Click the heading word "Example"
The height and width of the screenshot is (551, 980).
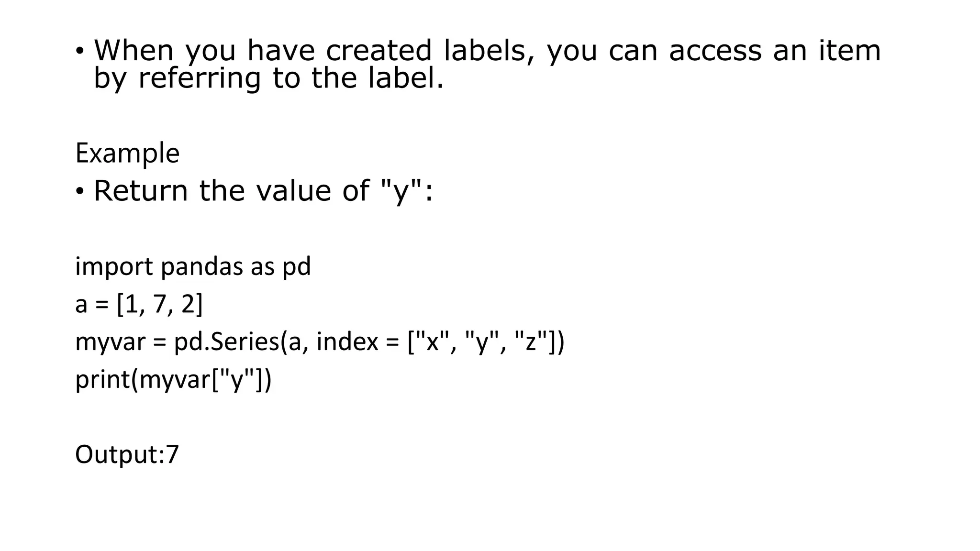127,154
